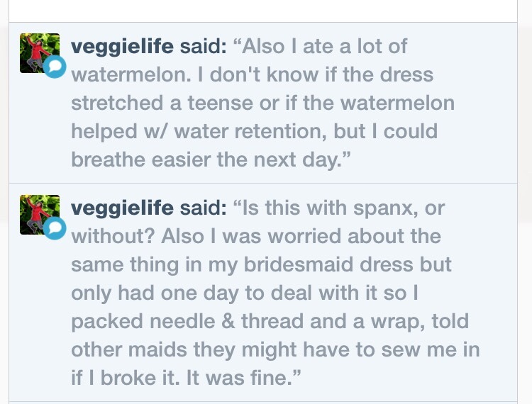Click the word "said:" in the watermelon comment
Screen dimensions: 532x404
pyautogui.click(x=203, y=47)
